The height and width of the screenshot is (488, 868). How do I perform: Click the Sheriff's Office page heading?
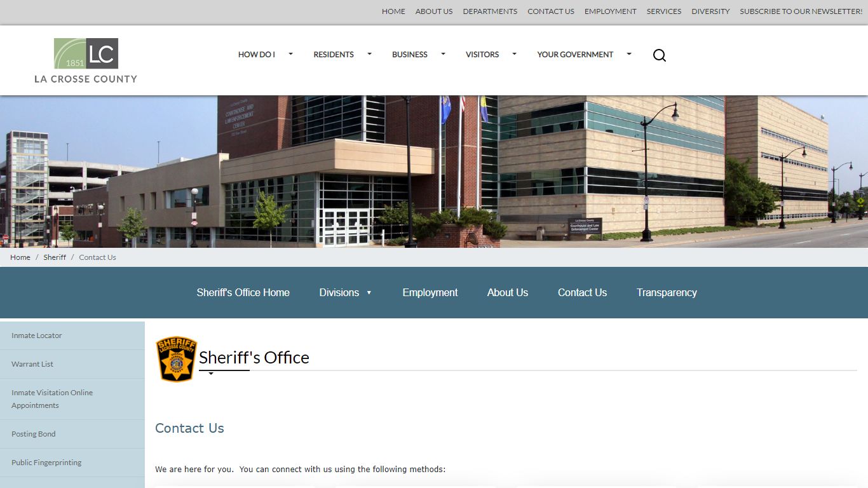(254, 358)
